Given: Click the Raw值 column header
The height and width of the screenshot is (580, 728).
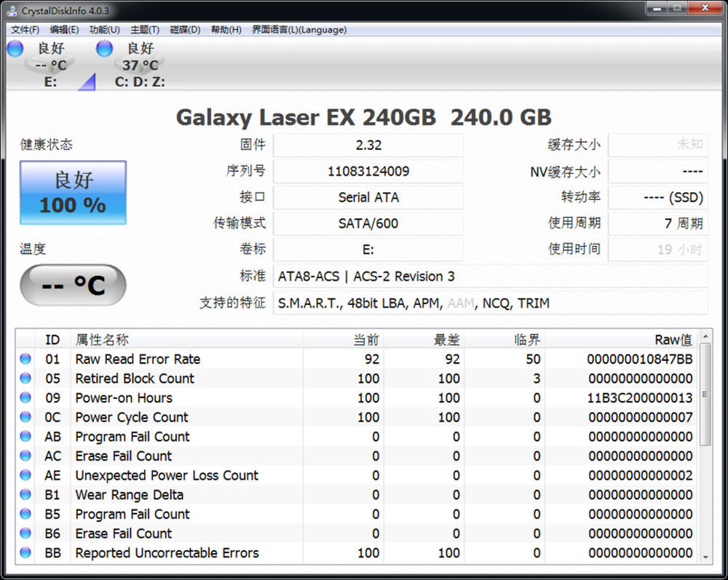Looking at the screenshot, I should (x=621, y=340).
